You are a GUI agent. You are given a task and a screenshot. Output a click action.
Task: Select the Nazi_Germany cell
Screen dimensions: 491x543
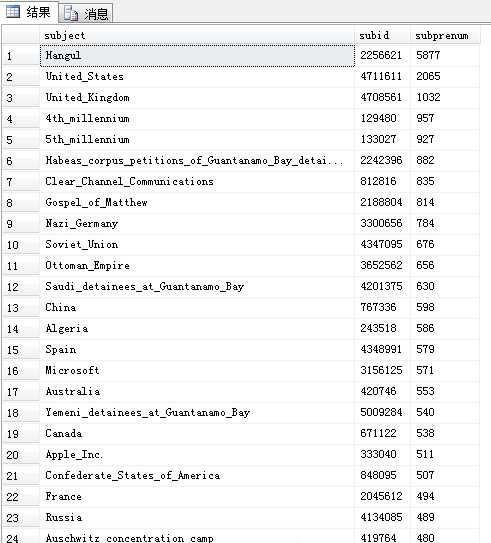[x=197, y=224]
